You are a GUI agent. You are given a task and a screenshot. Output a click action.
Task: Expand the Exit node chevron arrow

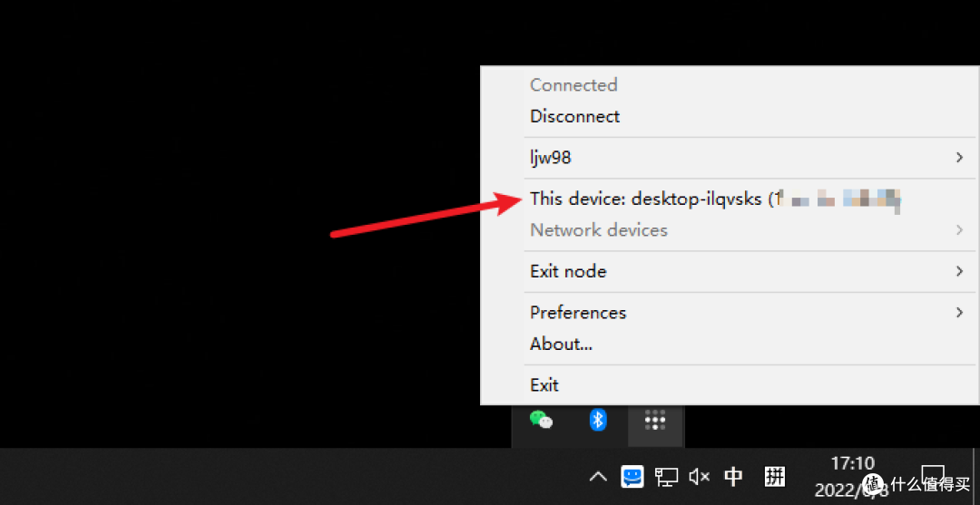point(959,271)
